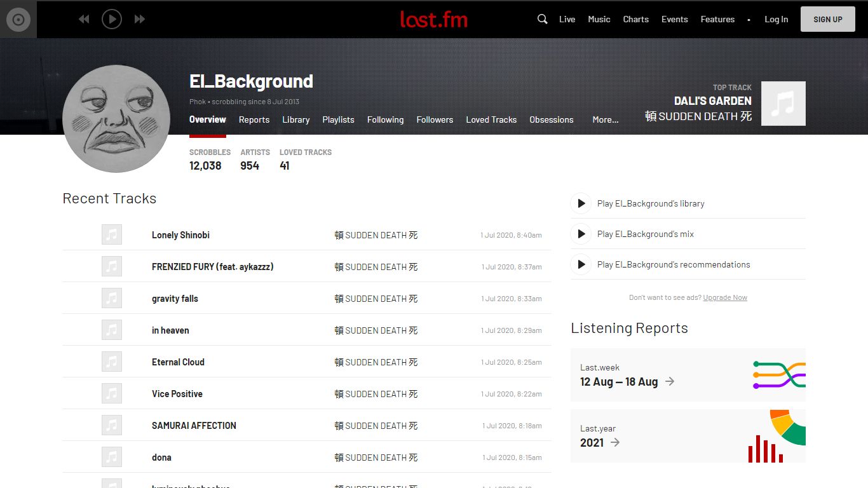
Task: Click album art icon for Lonely Shinobi
Action: [112, 234]
